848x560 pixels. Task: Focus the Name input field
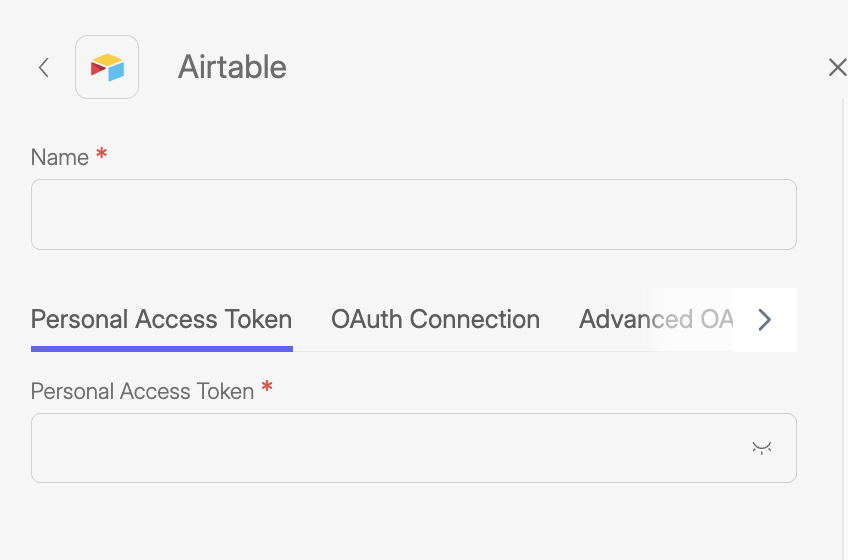point(413,214)
